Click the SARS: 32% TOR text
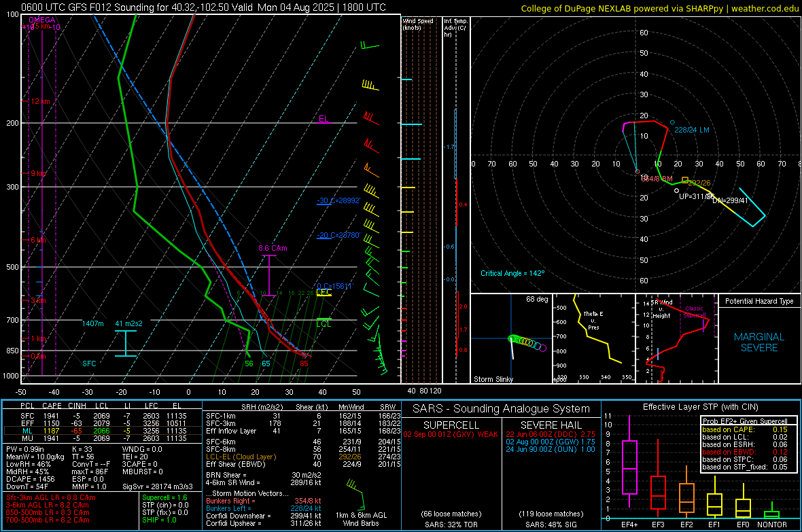The image size is (802, 532). point(451,525)
